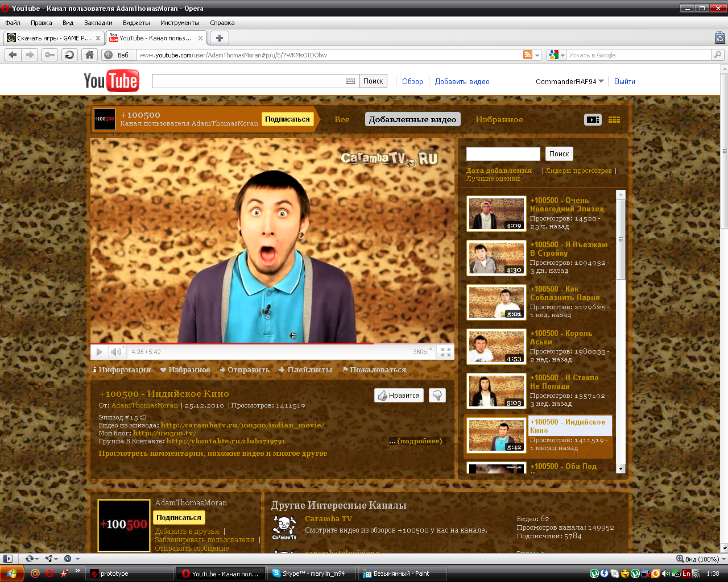The height and width of the screenshot is (582, 728).
Task: Play the video with the play button
Action: pos(99,352)
